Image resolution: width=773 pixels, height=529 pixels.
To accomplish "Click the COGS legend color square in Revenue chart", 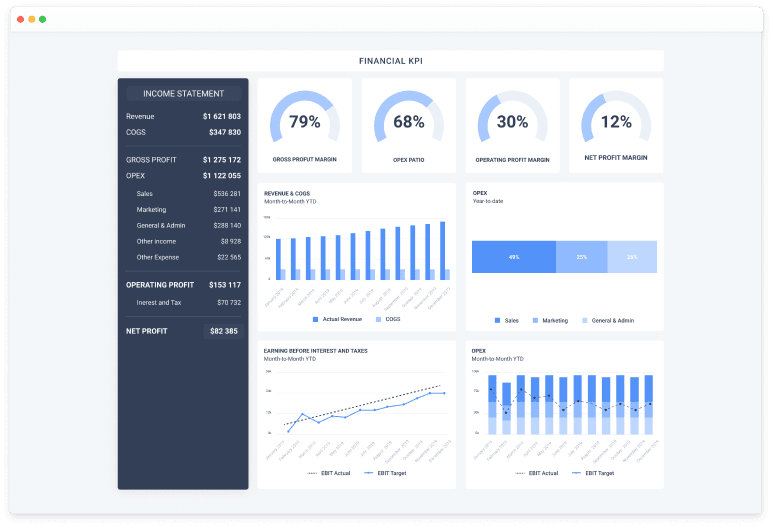I will [x=379, y=319].
